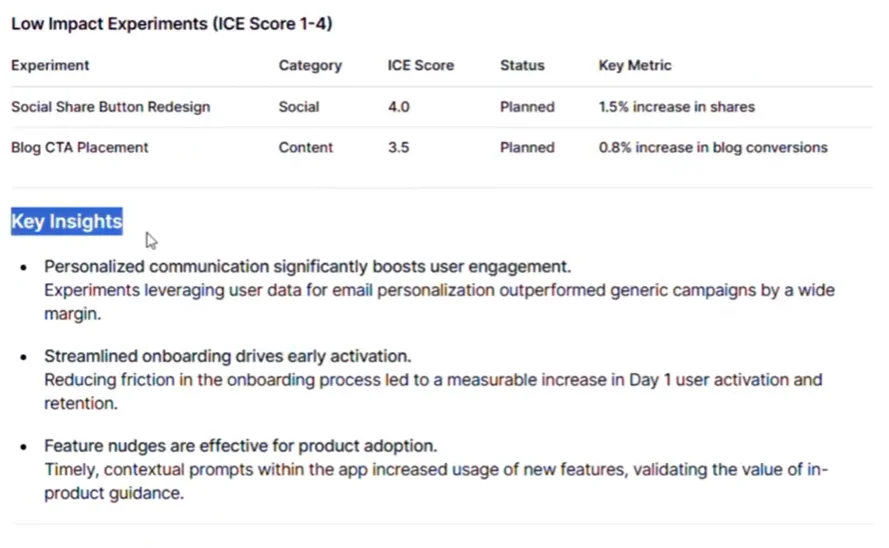Click the highlighted Key Insights heading
Screen dimensions: 889x548
[67, 221]
